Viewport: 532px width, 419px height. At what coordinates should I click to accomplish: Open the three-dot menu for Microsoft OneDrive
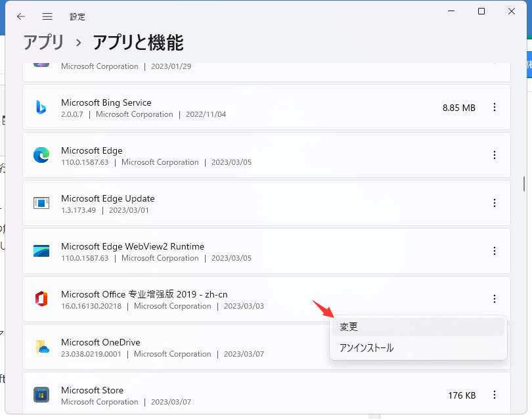[495, 347]
